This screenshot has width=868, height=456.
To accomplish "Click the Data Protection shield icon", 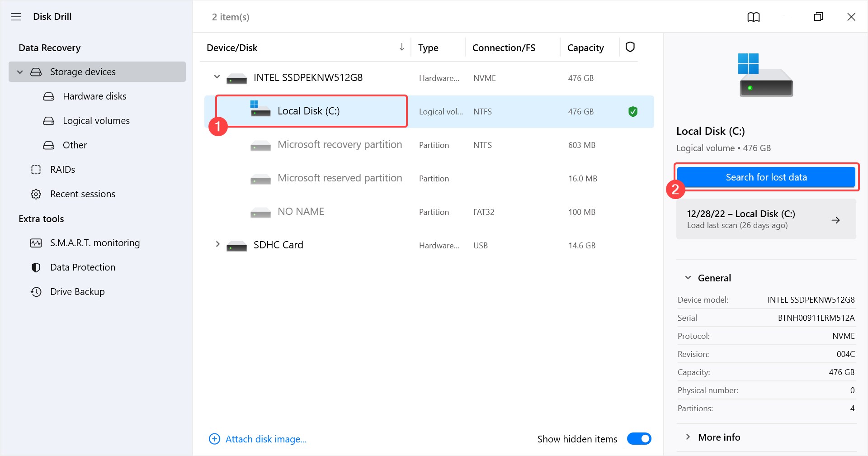I will [36, 267].
